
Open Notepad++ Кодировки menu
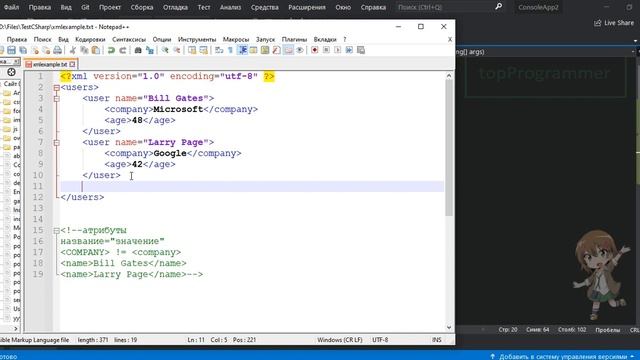pyautogui.click(x=90, y=40)
